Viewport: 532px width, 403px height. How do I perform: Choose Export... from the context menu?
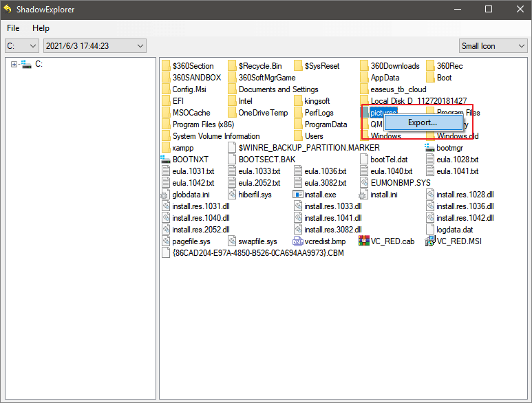(422, 122)
